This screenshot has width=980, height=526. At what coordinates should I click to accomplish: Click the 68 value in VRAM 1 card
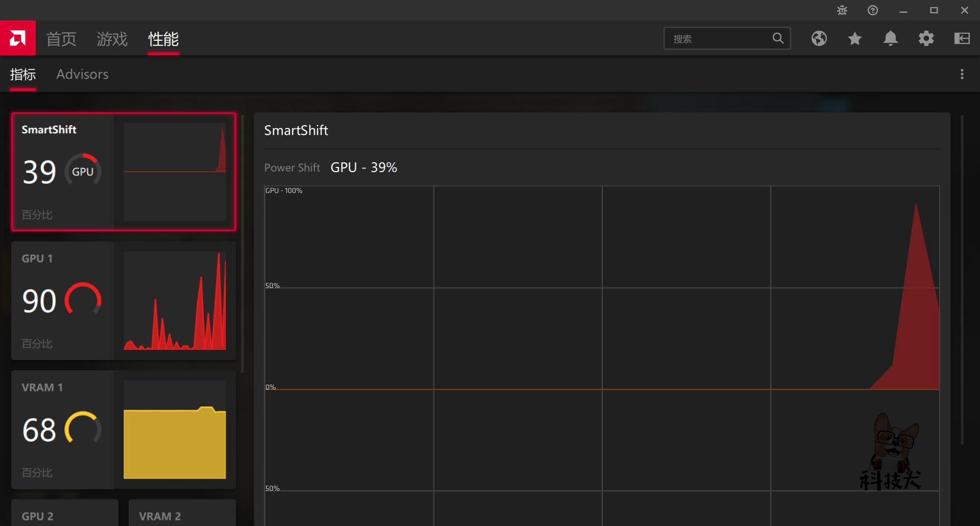pos(39,430)
